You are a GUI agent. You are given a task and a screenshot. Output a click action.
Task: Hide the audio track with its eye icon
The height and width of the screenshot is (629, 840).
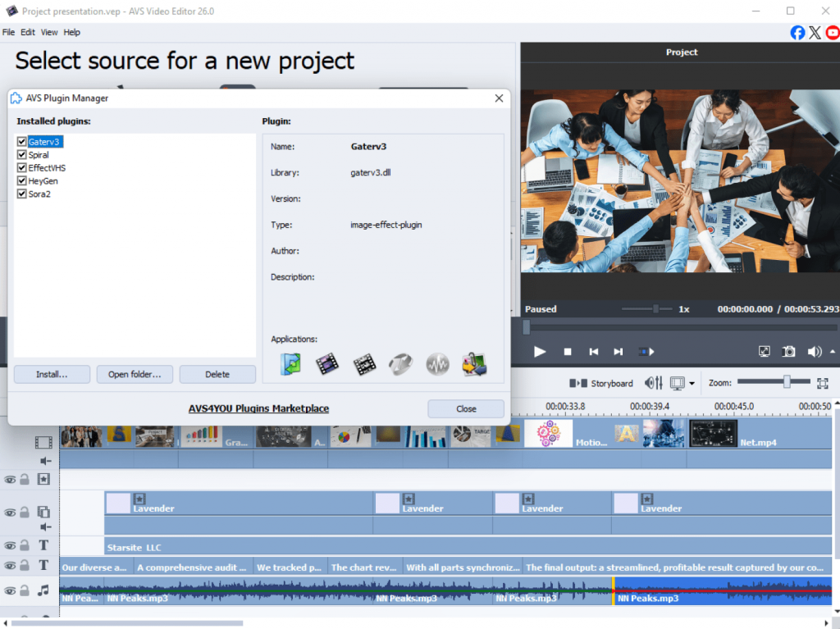(x=10, y=591)
